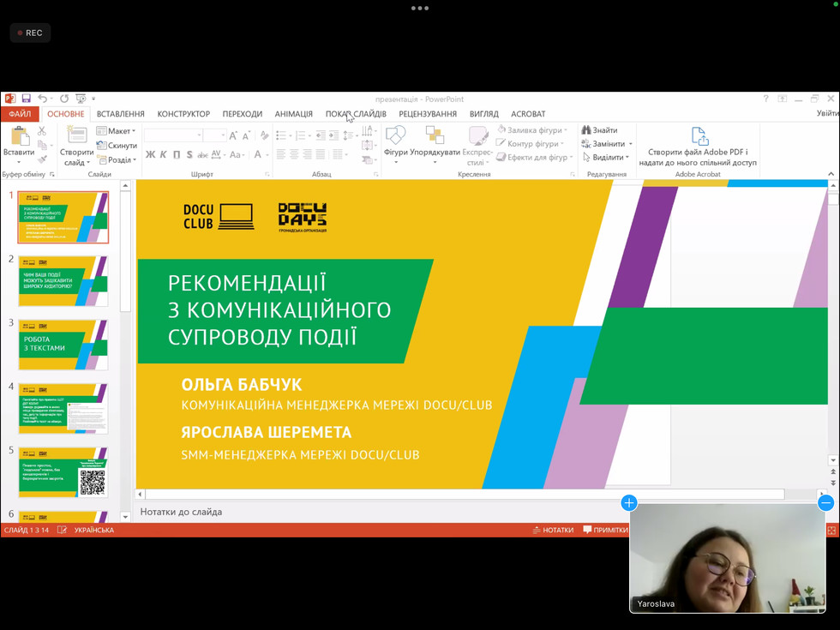840x630 pixels.
Task: Switch to the КОНСТРУКТОР tab
Action: tap(183, 113)
